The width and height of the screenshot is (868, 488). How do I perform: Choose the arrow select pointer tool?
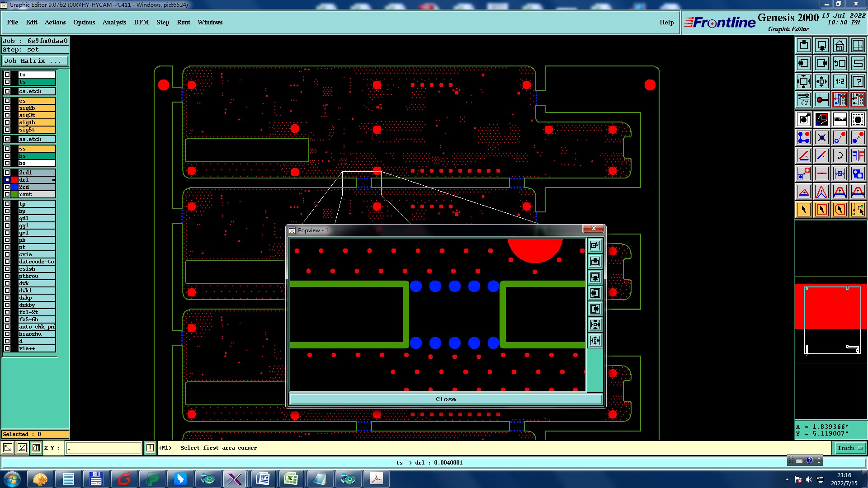point(804,210)
